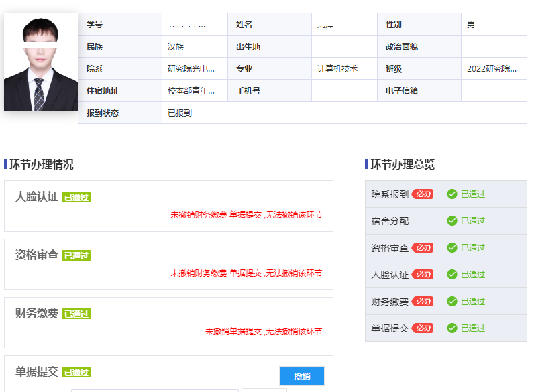Click green check icon in 资格审查 overview row
Viewport: 534px width, 392px height.
coord(452,248)
